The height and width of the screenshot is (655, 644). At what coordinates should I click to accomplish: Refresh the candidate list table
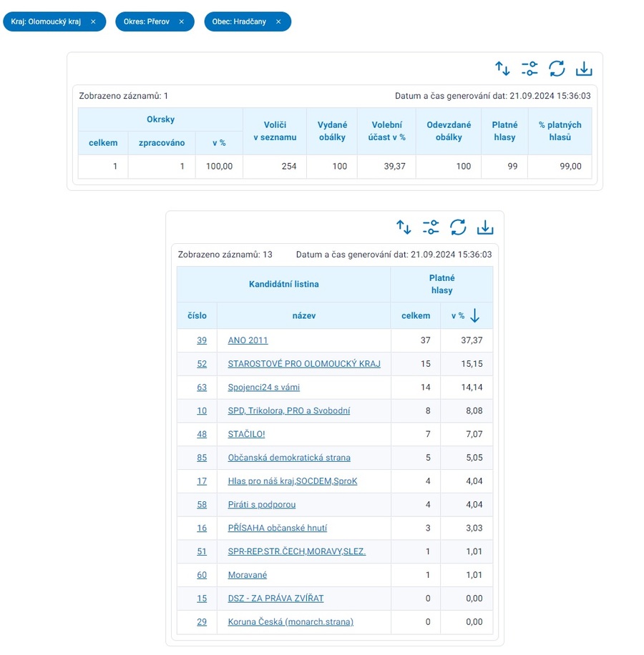[458, 227]
